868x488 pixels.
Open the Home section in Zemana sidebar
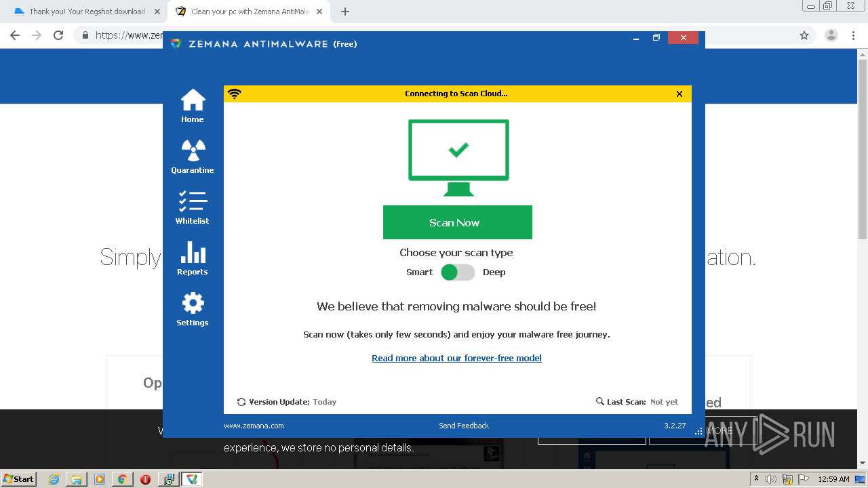(x=193, y=106)
